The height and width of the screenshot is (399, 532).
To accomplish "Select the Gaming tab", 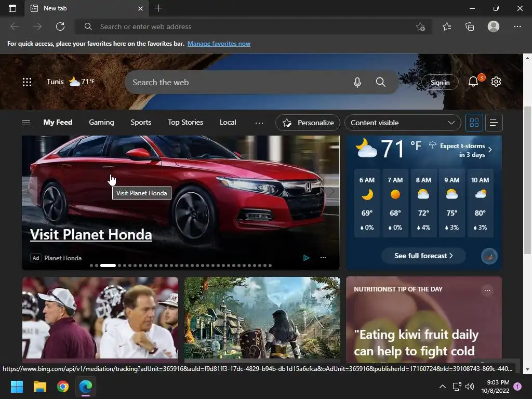I will [101, 123].
